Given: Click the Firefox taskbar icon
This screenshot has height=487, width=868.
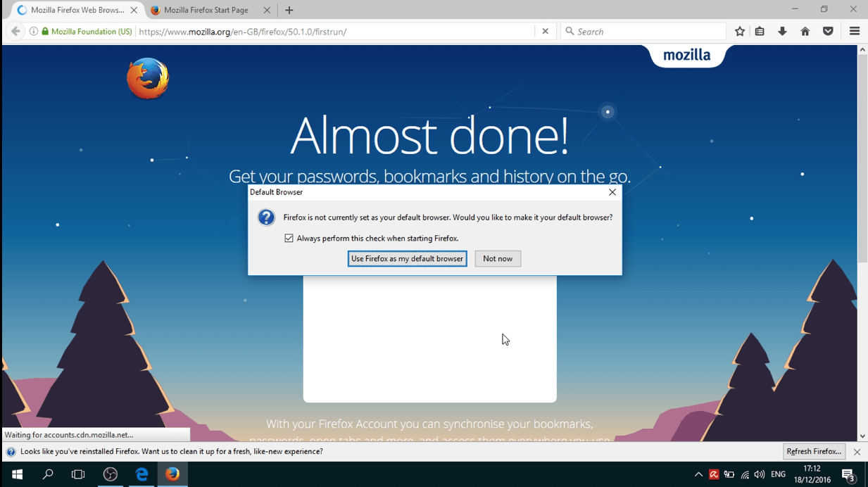Looking at the screenshot, I should click(172, 474).
